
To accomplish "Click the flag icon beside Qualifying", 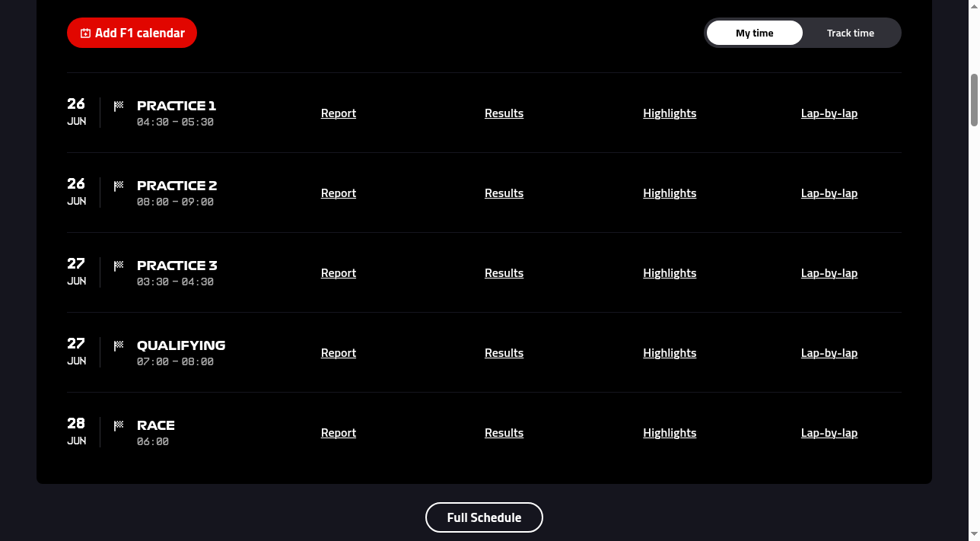I will (x=119, y=345).
